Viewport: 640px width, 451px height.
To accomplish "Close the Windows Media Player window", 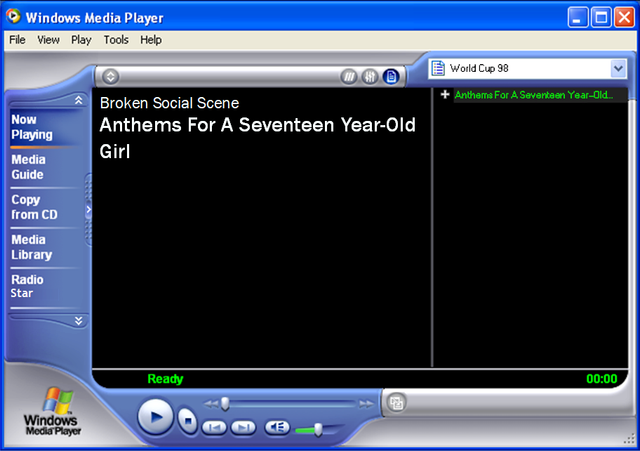I will (x=624, y=18).
